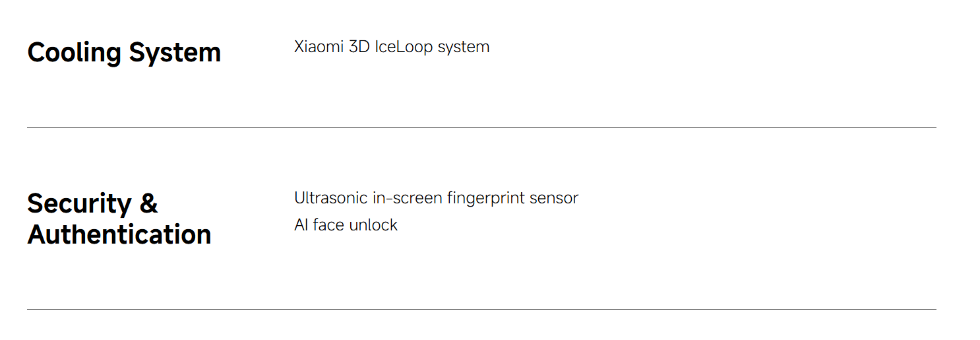Click the ampersand in the Security heading
980x340 pixels.
[149, 203]
